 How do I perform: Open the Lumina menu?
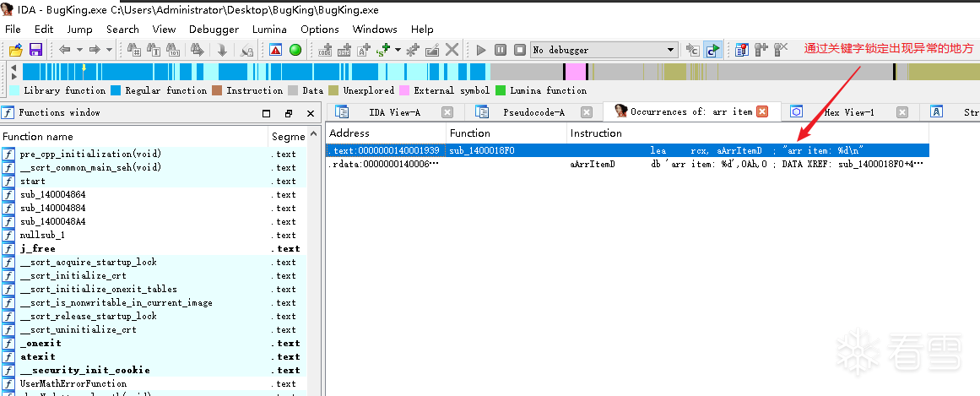[269, 29]
